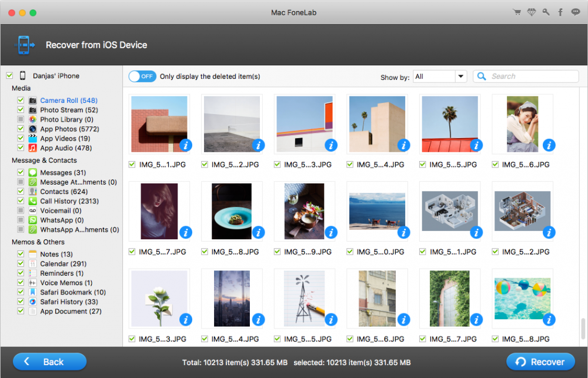
Task: Click the Show by dropdown arrow
Action: coord(460,76)
